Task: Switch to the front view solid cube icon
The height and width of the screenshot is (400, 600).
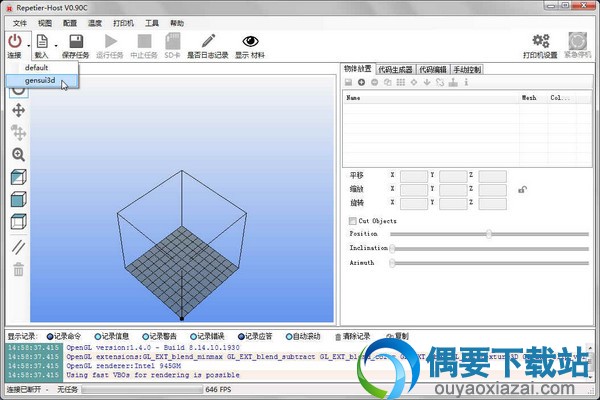Action: pyautogui.click(x=18, y=199)
